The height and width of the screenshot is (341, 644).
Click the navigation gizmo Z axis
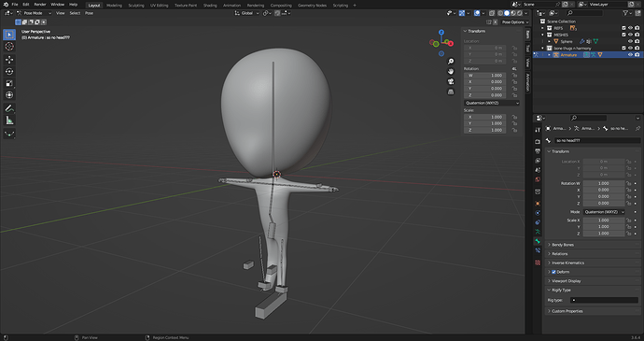(441, 32)
